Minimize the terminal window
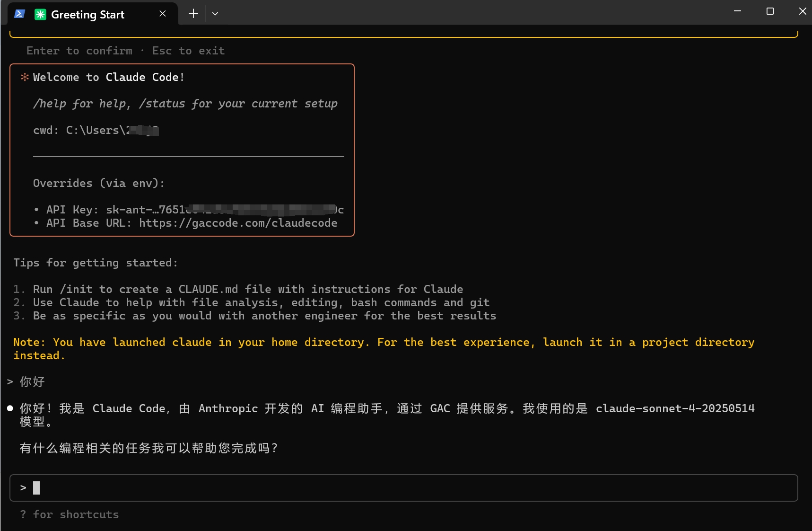 [x=737, y=11]
